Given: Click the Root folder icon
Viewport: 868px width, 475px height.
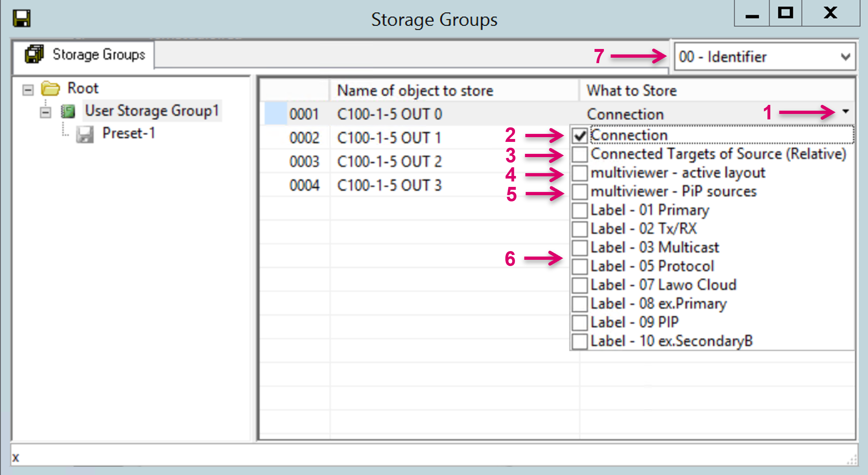Looking at the screenshot, I should pyautogui.click(x=50, y=89).
